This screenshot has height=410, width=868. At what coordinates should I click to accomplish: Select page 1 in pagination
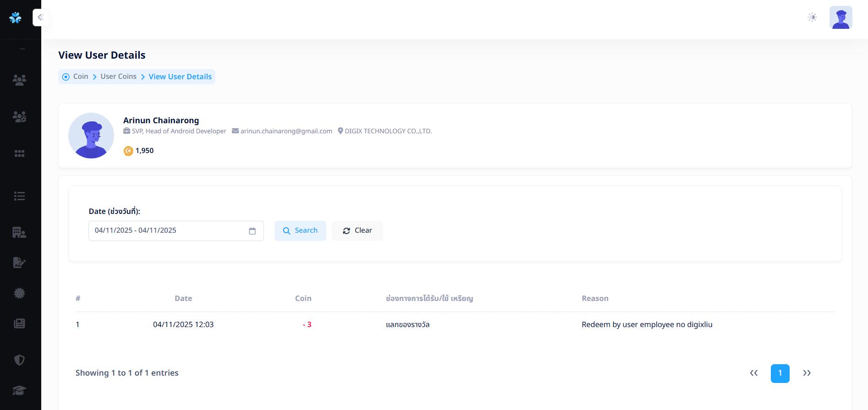pos(780,373)
